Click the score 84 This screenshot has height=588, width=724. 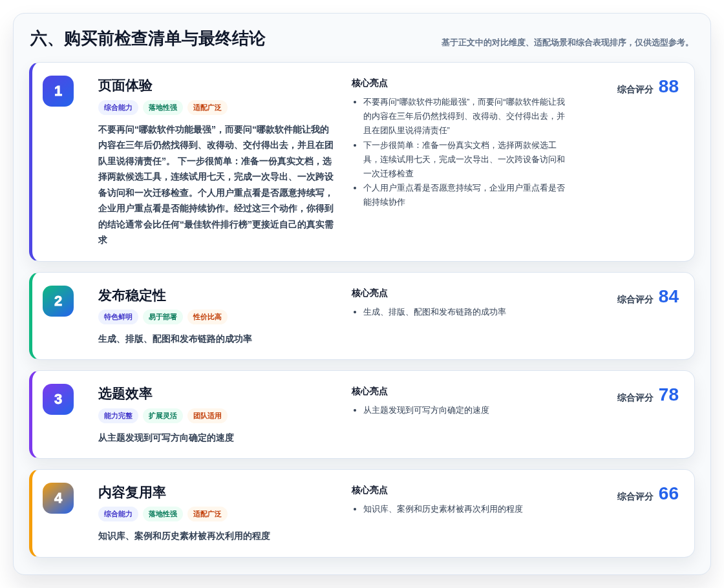[668, 297]
